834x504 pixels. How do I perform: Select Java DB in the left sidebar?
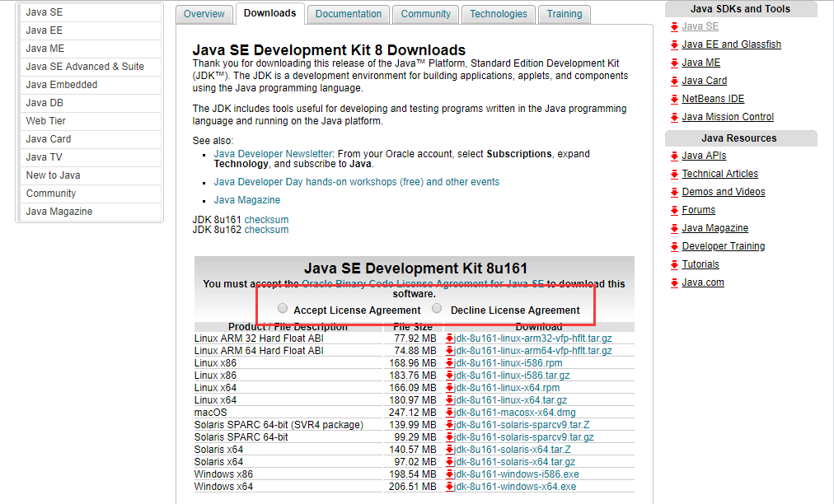91,103
